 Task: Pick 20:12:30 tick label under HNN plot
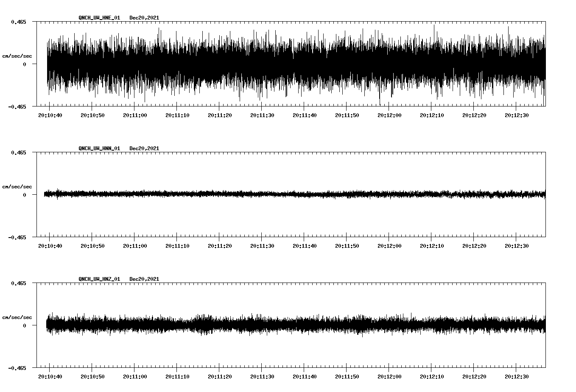click(517, 246)
